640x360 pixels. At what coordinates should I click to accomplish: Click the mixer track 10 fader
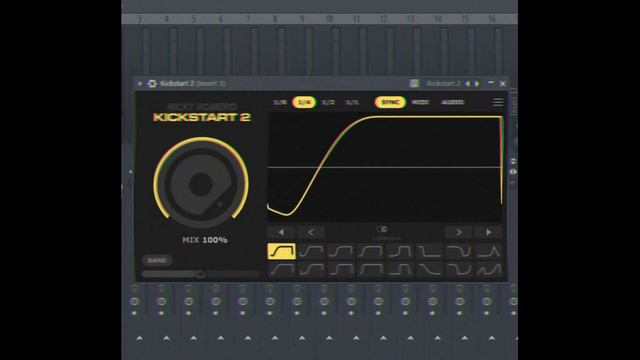(x=336, y=51)
